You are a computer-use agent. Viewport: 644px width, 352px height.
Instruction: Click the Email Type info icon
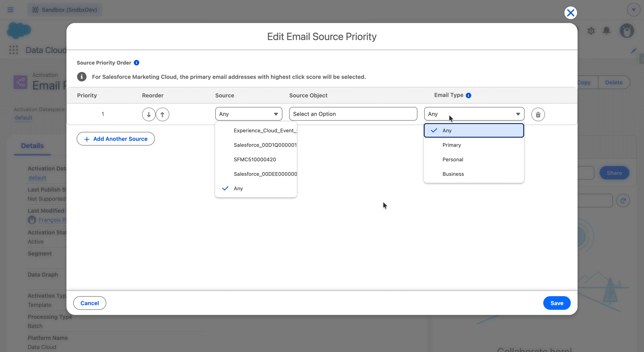pyautogui.click(x=468, y=95)
